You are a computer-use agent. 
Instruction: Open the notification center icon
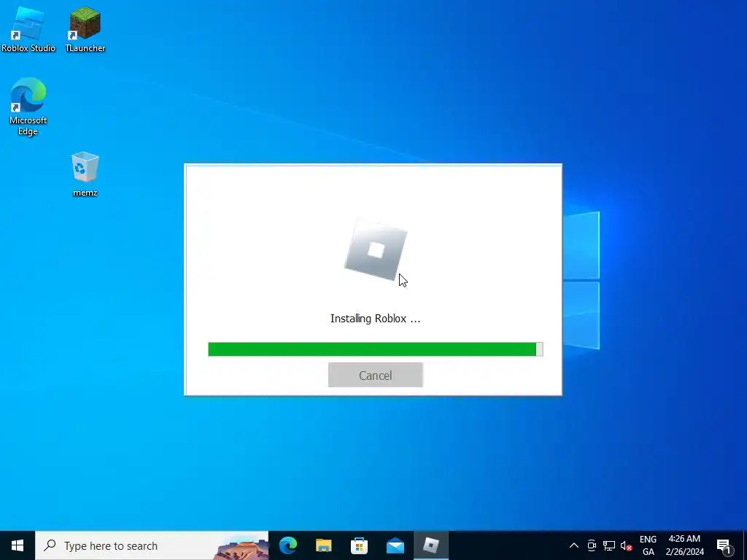[723, 545]
